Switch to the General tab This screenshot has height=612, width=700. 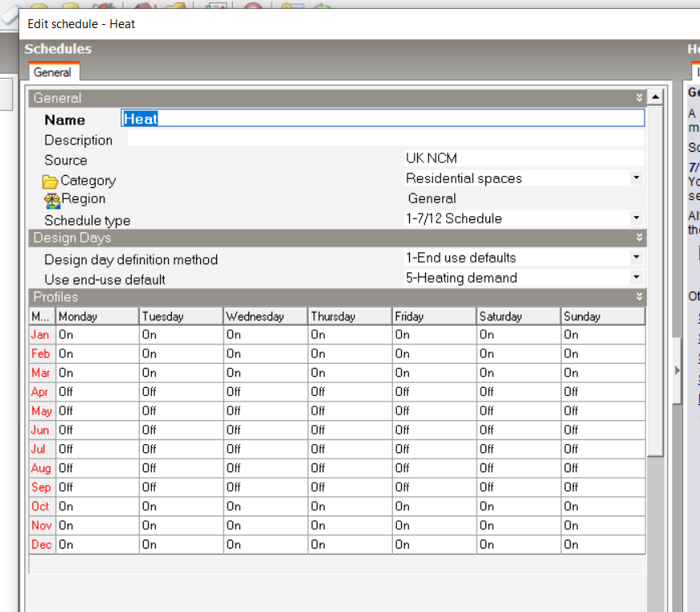pos(53,72)
